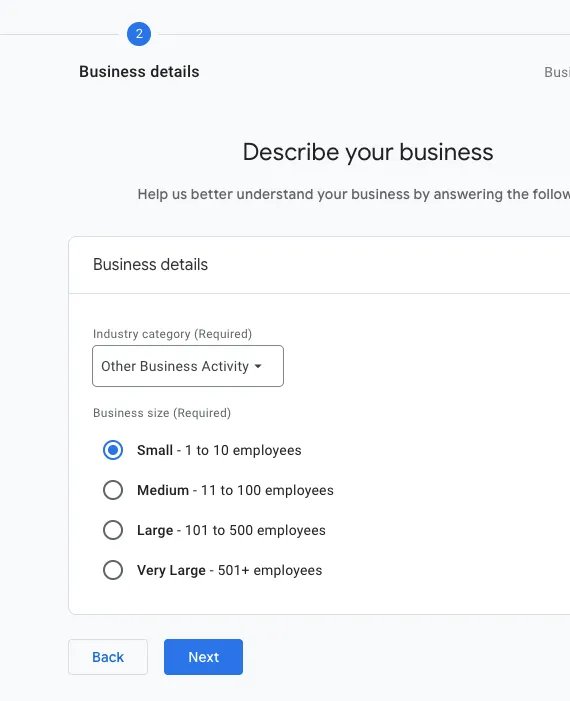Screen dimensions: 570x701
Task: Click the 'Industry category (Required)' label
Action: (x=172, y=334)
